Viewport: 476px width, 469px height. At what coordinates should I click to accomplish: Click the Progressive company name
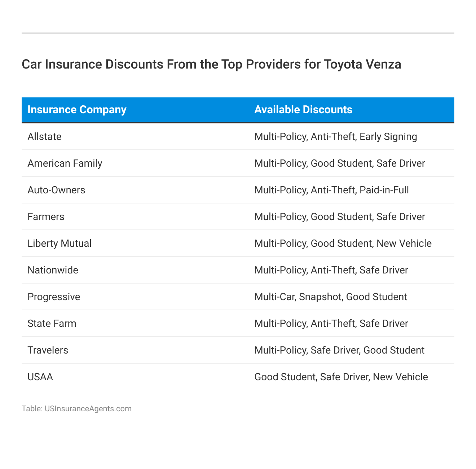coord(54,297)
